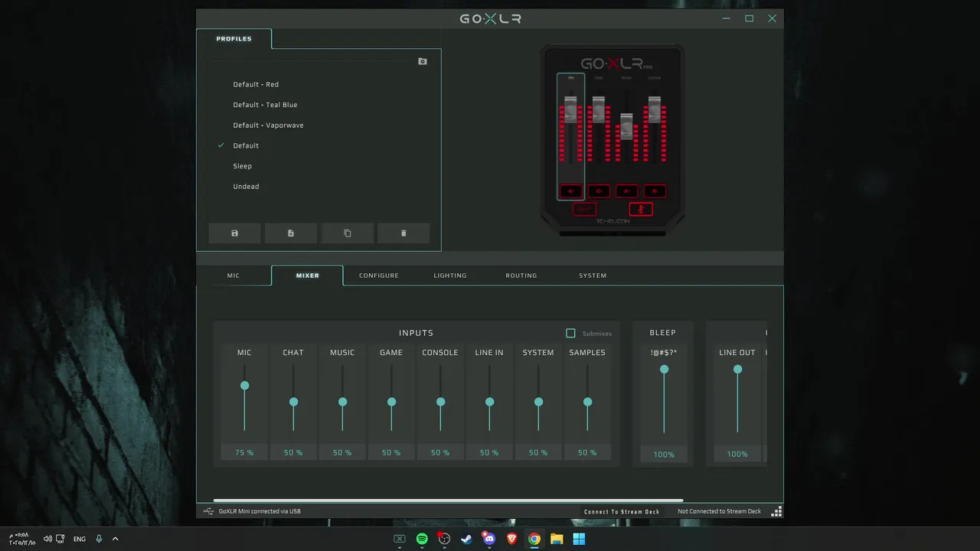Screen dimensions: 980x551
Task: Open the Configure tab
Action: (x=379, y=275)
